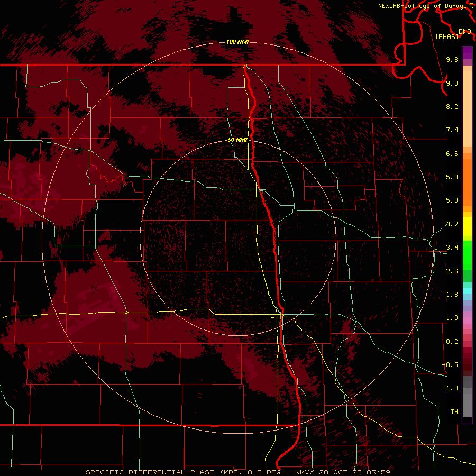
Task: Click the pink segment of the colorbar
Action: 467,321
